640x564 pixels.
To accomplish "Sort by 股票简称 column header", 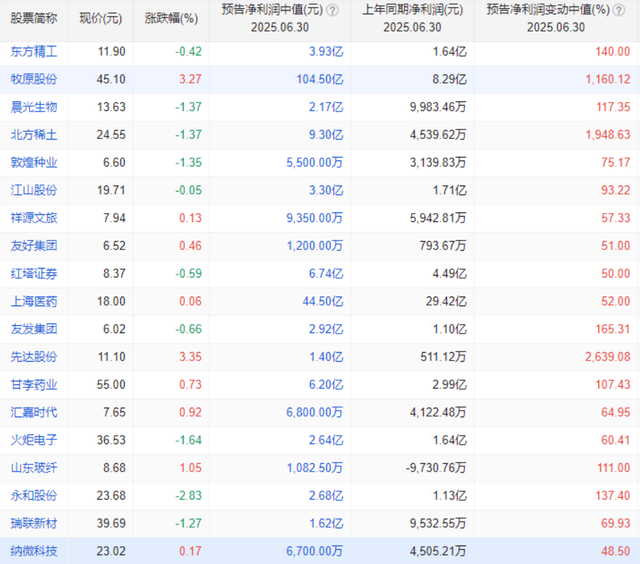I will [34, 19].
